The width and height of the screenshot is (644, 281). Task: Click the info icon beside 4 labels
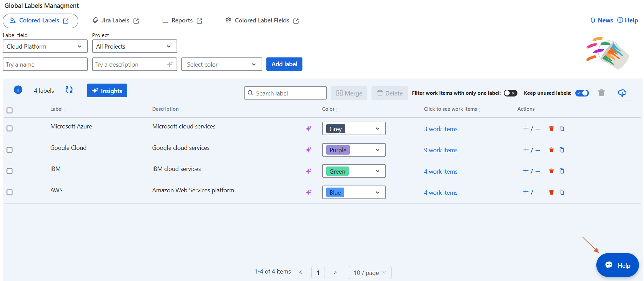coord(18,90)
